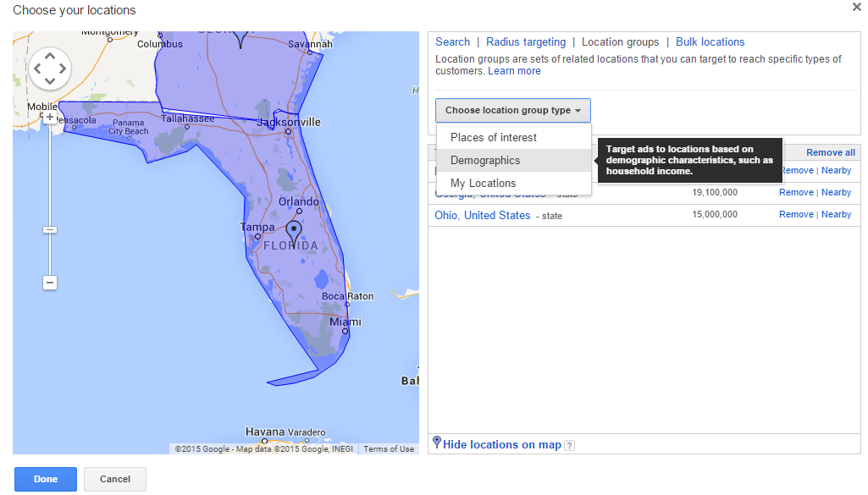The height and width of the screenshot is (495, 868).
Task: Click the Boca Raton map label
Action: pos(348,296)
